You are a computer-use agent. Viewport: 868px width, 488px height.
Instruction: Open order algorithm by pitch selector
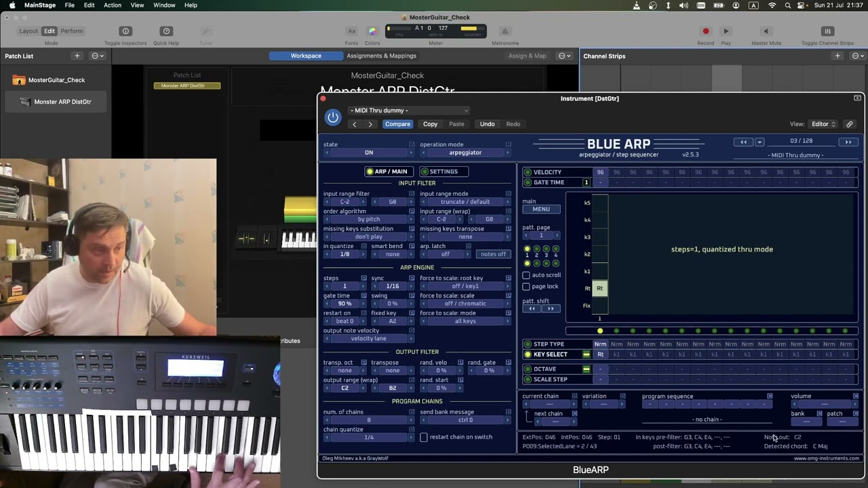click(369, 220)
